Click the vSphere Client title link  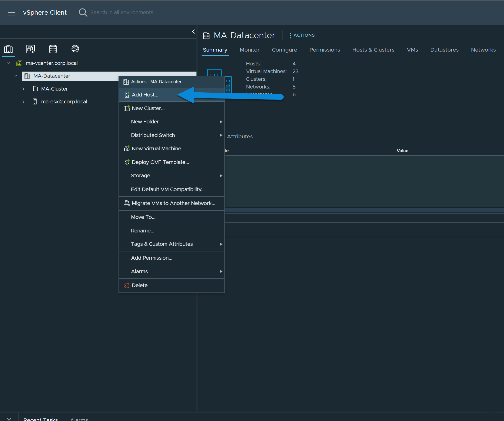click(45, 12)
